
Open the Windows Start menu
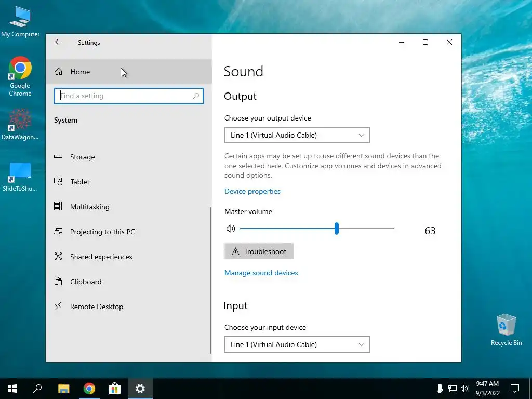point(12,389)
